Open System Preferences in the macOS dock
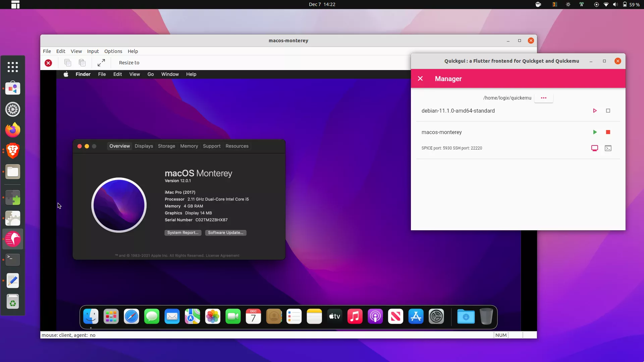 [436, 316]
